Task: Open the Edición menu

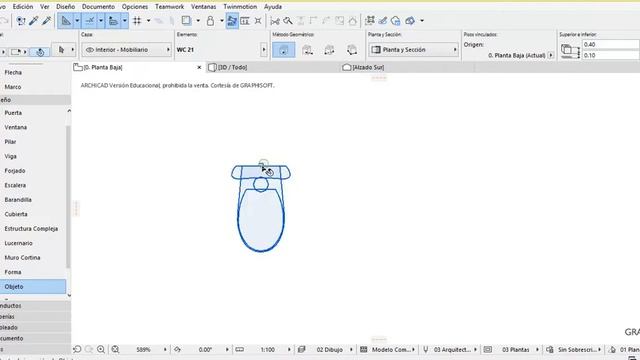Action: tap(23, 7)
